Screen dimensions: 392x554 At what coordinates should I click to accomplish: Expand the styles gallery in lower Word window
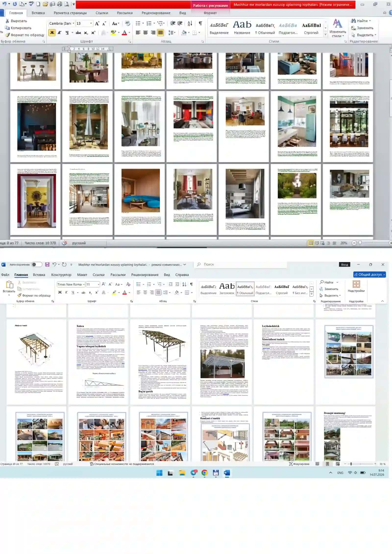[312, 294]
